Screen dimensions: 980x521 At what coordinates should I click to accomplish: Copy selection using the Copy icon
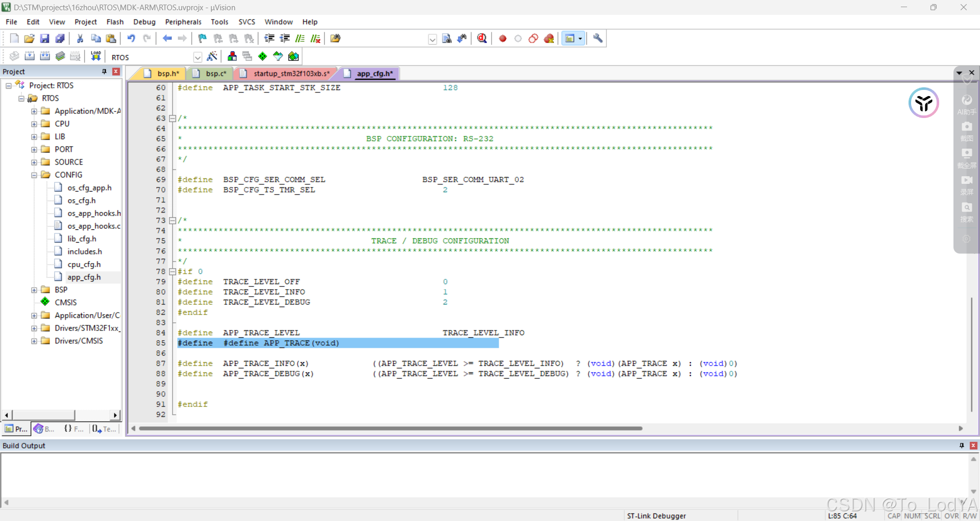click(95, 38)
